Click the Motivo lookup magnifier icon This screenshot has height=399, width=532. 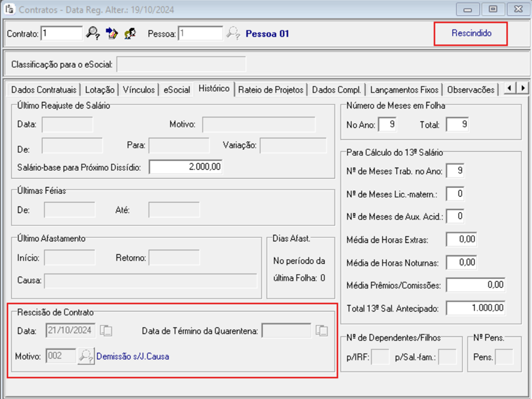tap(86, 356)
